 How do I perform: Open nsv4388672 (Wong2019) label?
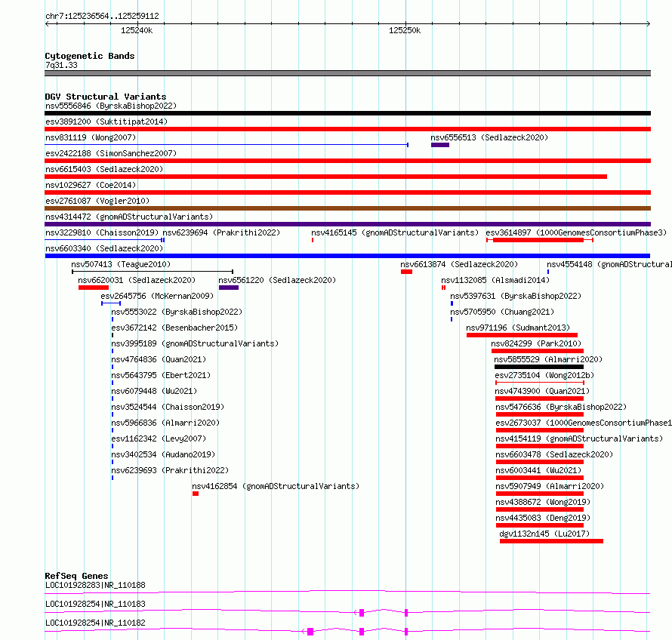pyautogui.click(x=543, y=502)
